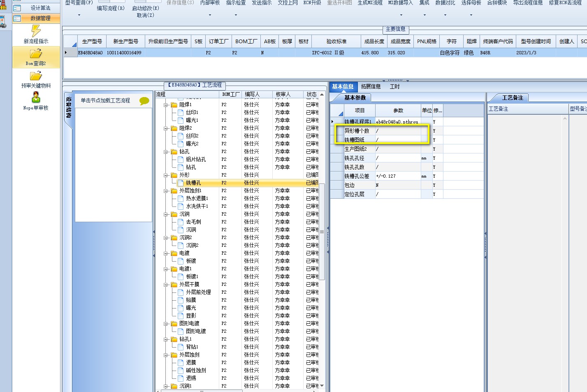The width and height of the screenshot is (587, 392).
Task: Click the 去毛刺 page icon
Action: tap(181, 222)
